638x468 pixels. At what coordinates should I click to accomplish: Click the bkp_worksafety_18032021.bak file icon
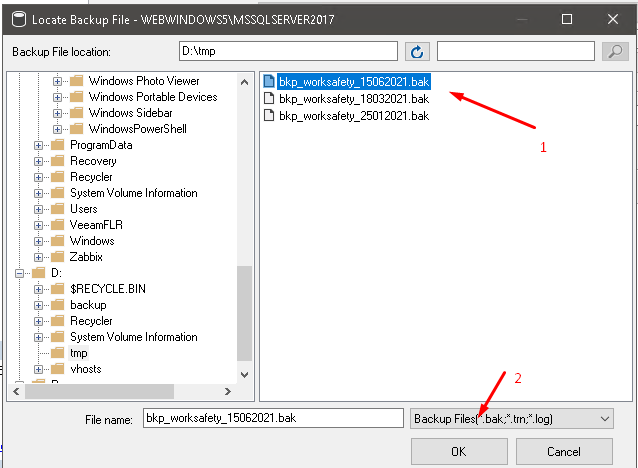pyautogui.click(x=268, y=99)
